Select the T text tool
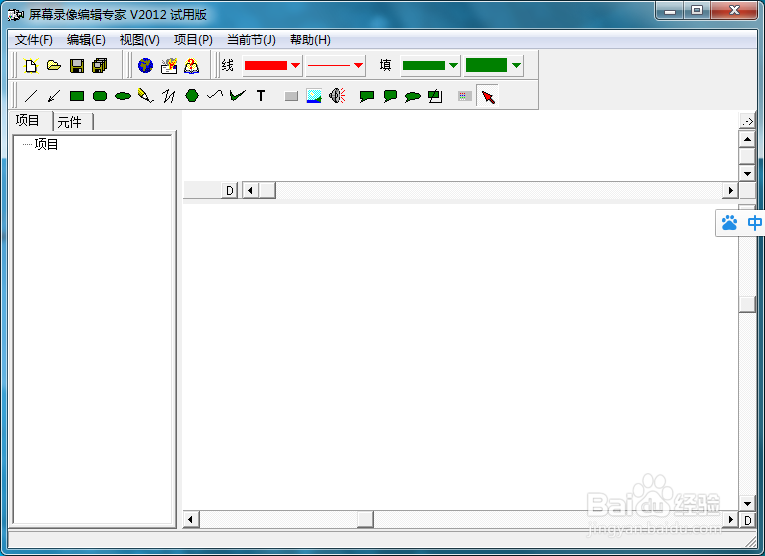This screenshot has height=556, width=765. click(x=261, y=96)
